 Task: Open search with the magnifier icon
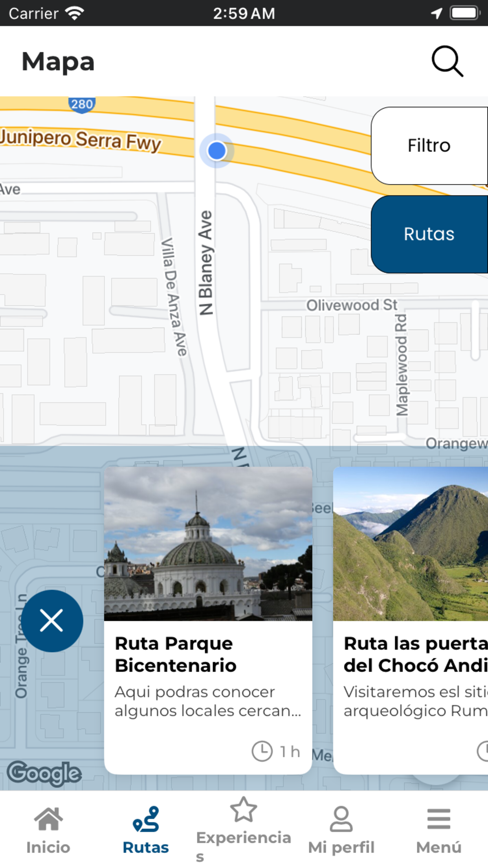(x=447, y=61)
